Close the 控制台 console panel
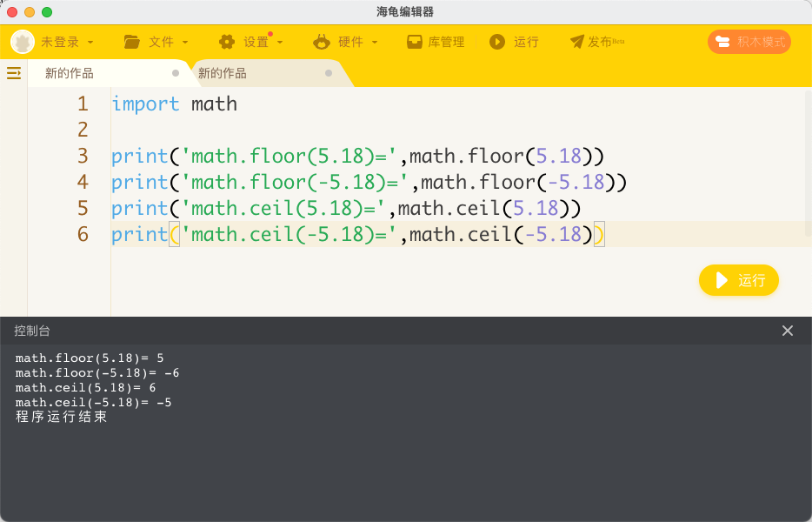The image size is (812, 522). (x=787, y=331)
